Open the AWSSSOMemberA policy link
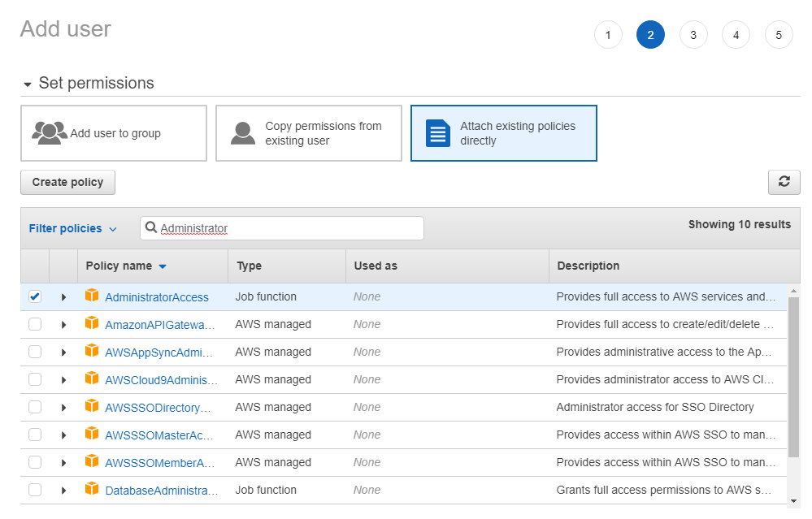This screenshot has height=519, width=812. click(x=160, y=463)
